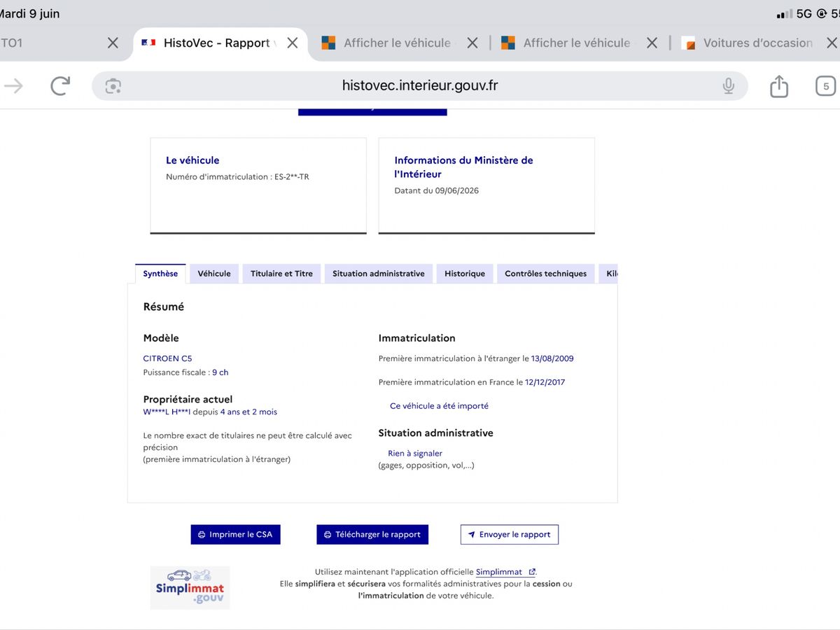Click the 4 ans et 2 mois duration
The width and height of the screenshot is (840, 630).
tap(248, 412)
